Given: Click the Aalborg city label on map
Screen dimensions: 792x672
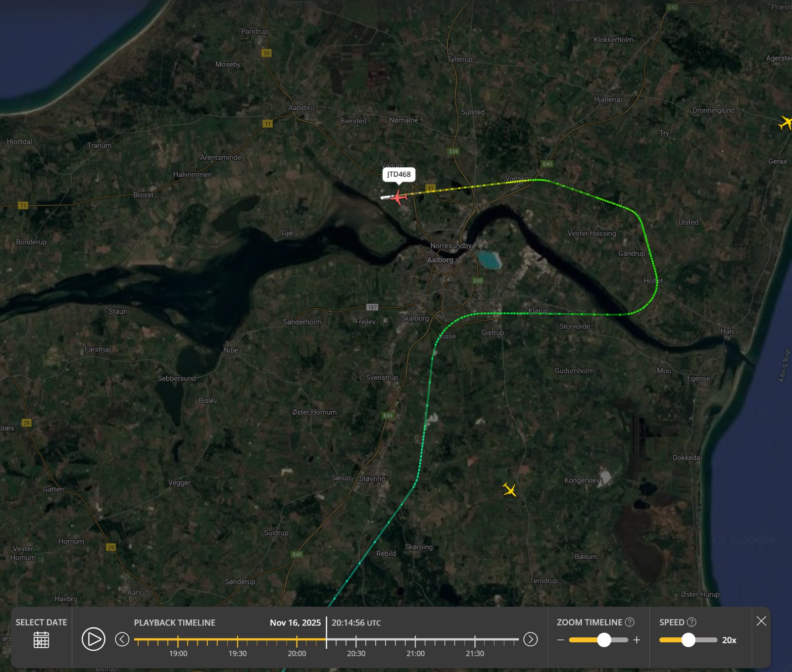Looking at the screenshot, I should pyautogui.click(x=440, y=260).
